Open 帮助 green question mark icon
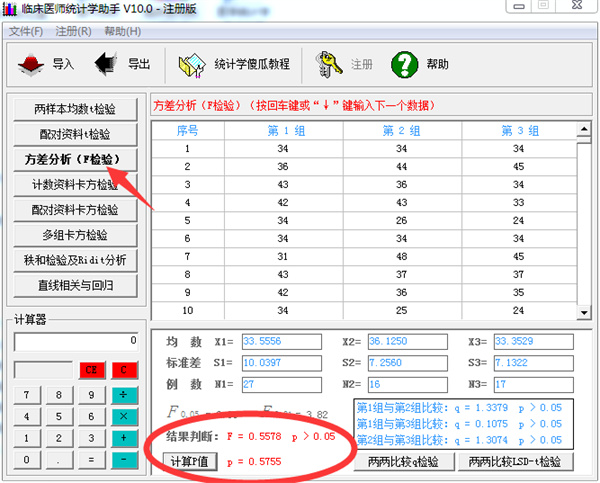The image size is (600, 483). pyautogui.click(x=403, y=65)
